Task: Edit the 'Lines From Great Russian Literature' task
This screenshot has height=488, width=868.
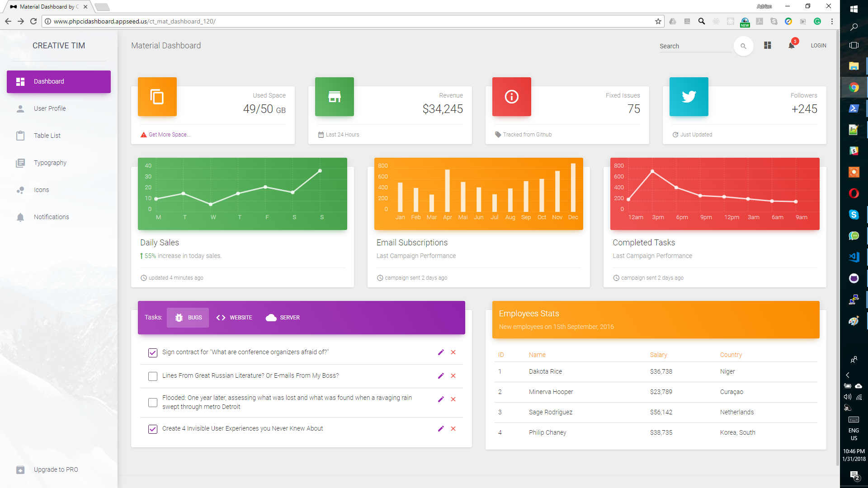Action: tap(441, 375)
